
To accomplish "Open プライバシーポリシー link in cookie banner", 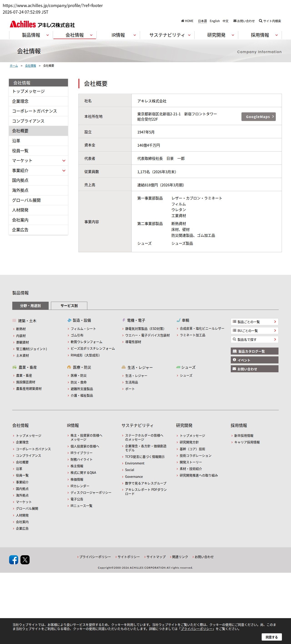I will pos(197,629).
